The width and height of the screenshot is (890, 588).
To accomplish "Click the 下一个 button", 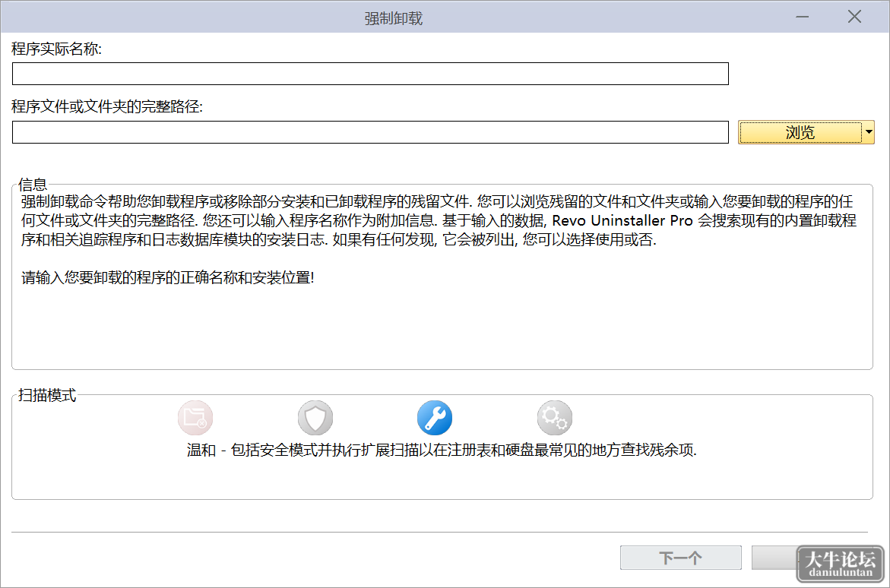I will (680, 558).
